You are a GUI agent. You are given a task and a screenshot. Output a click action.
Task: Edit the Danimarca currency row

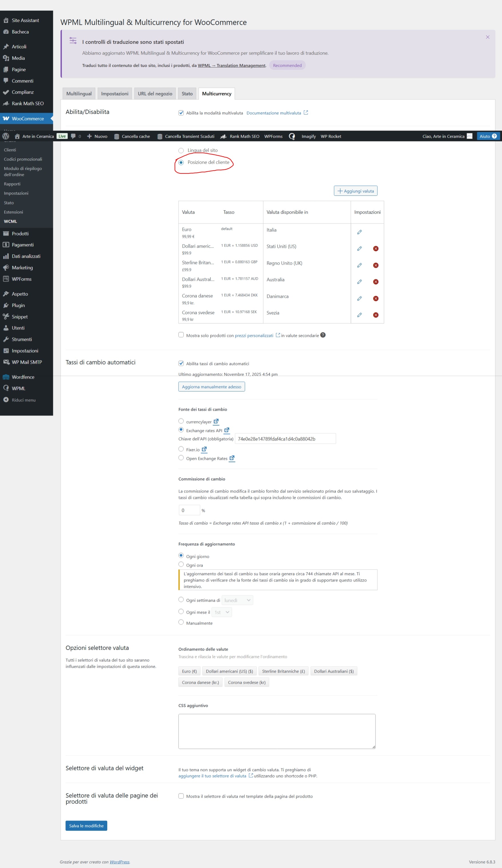pos(359,298)
